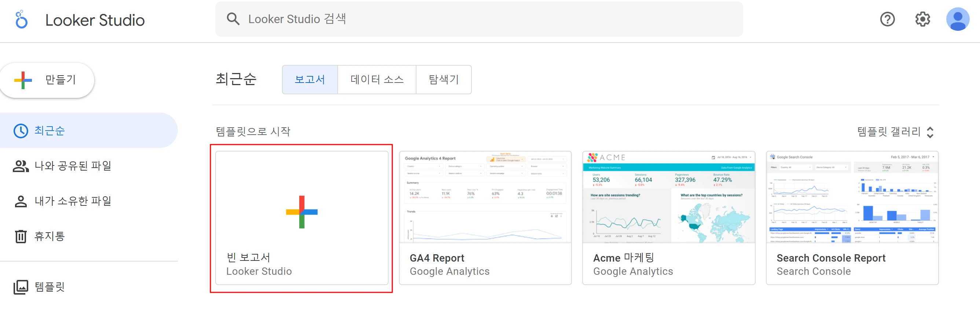Open the Search Console Report template thumbnail
This screenshot has height=310, width=980.
coord(852,197)
